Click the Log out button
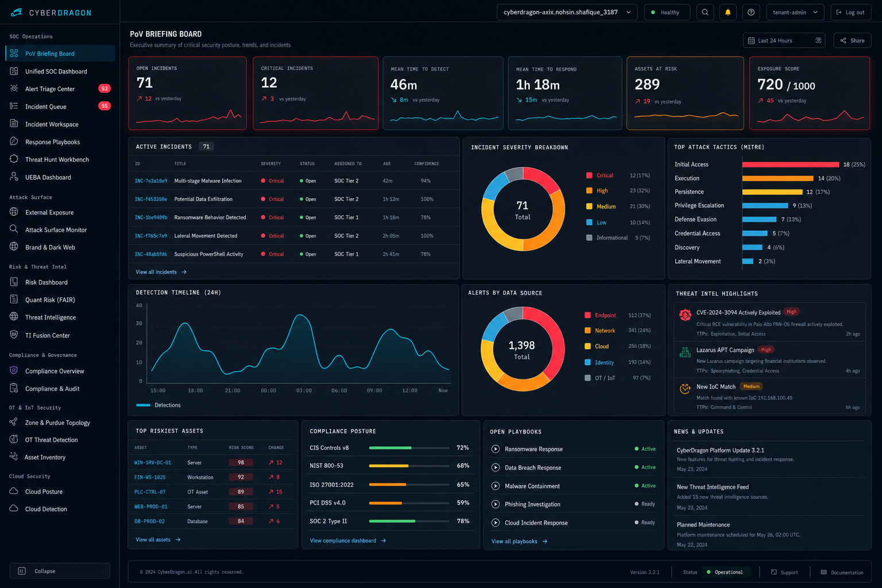 (x=850, y=12)
